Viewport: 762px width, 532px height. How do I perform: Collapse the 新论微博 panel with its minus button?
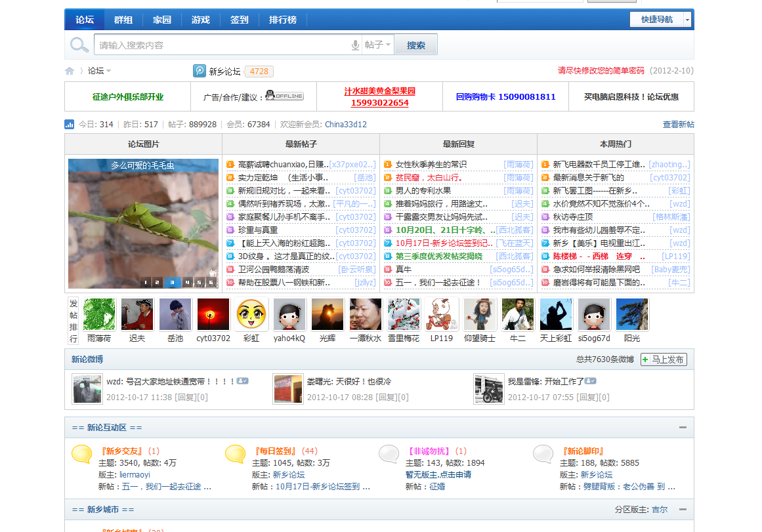[x=683, y=359]
